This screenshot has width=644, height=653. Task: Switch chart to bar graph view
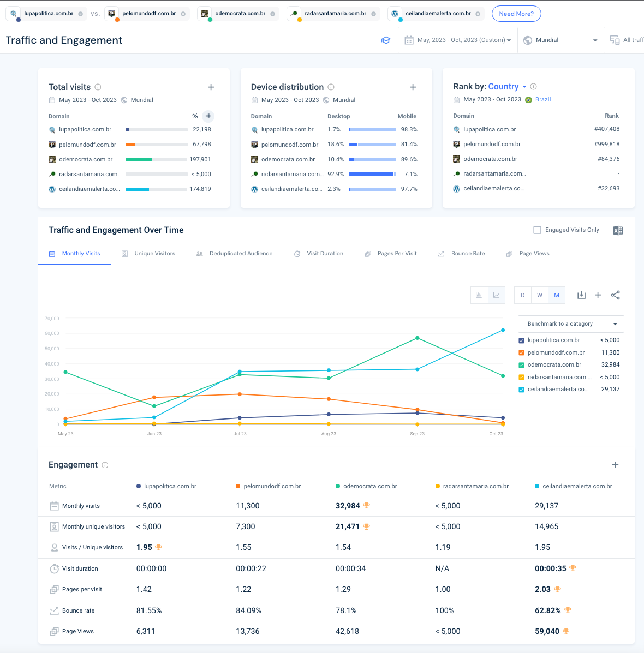click(479, 295)
